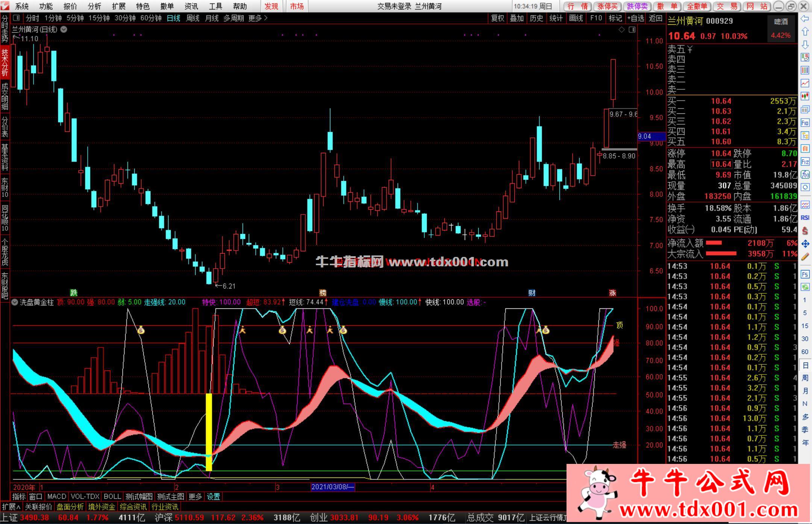Viewport: 812px width, 524px height.
Task: Select the 月 monthly period in right toolbar
Action: pos(805,391)
